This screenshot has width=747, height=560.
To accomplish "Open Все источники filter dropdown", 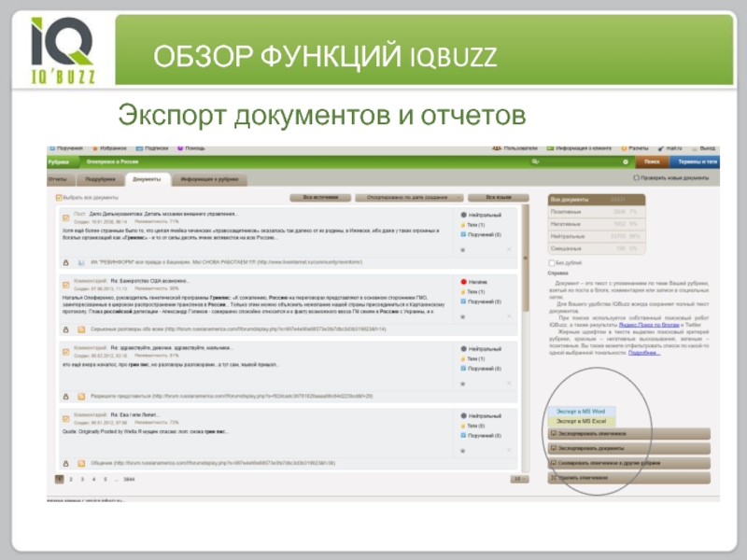I will (x=320, y=198).
